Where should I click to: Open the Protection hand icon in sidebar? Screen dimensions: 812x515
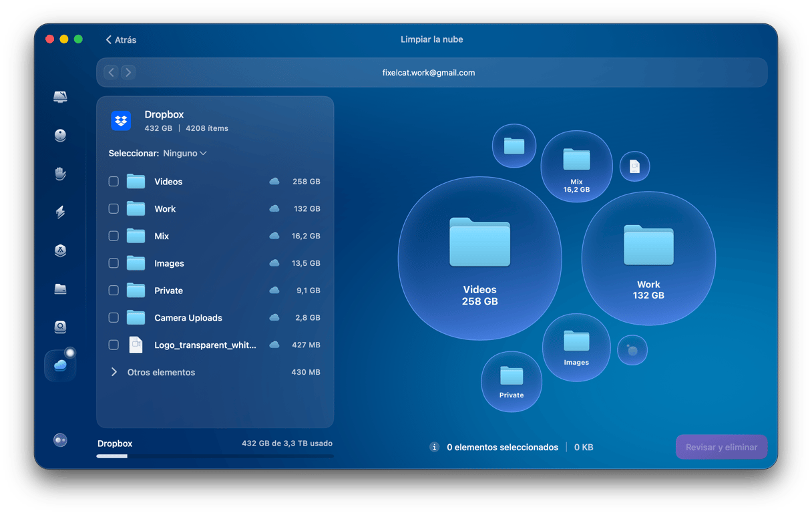[x=60, y=174]
